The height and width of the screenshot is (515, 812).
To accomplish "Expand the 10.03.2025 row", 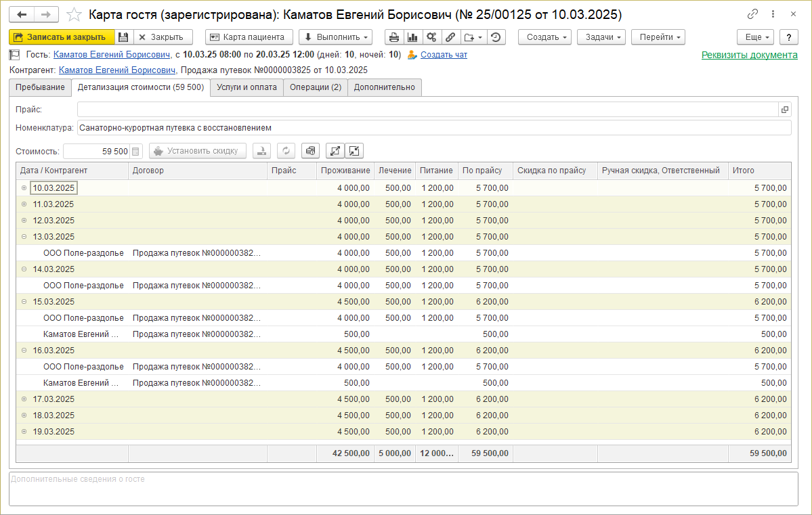I will tap(24, 187).
